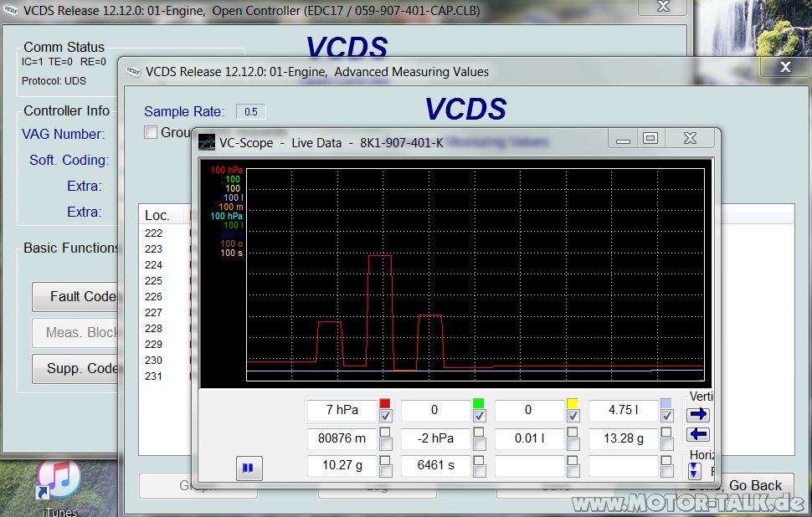The height and width of the screenshot is (517, 812).
Task: Click the VC-Scope graph icon in its title bar
Action: (x=207, y=142)
